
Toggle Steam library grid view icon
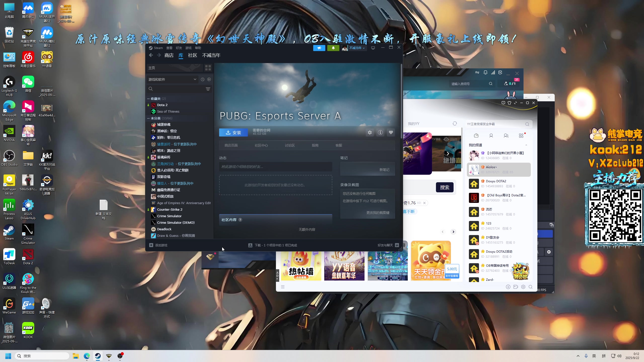coord(208,68)
